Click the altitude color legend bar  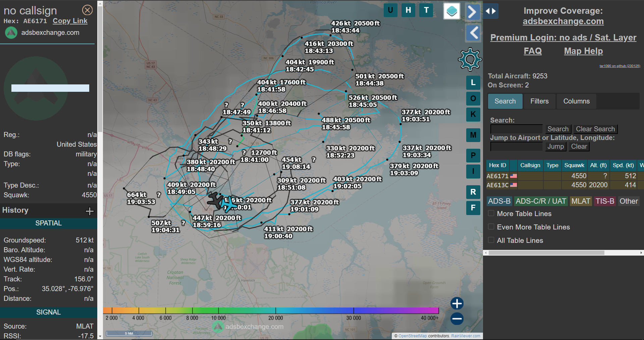pos(271,311)
